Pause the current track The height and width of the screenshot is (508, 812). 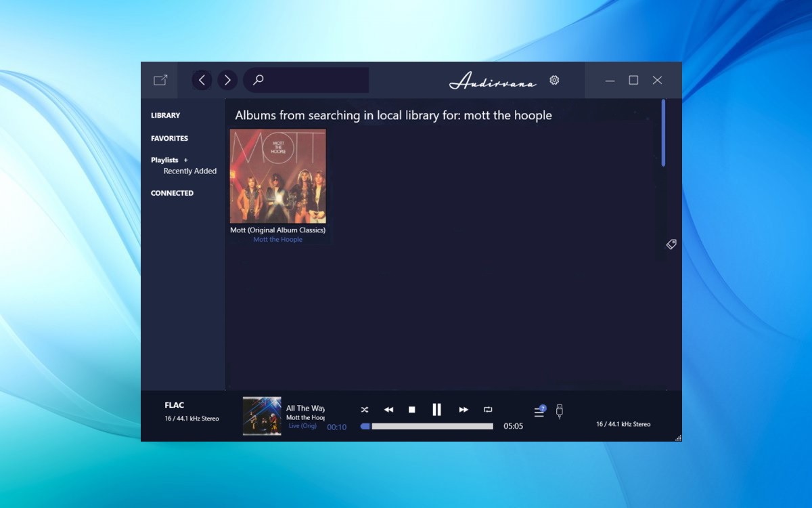[436, 409]
